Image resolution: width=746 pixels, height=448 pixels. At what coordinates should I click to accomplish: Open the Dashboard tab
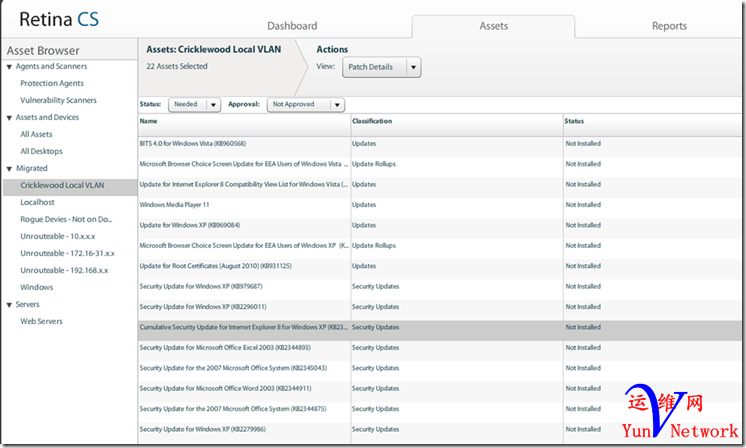(x=292, y=26)
